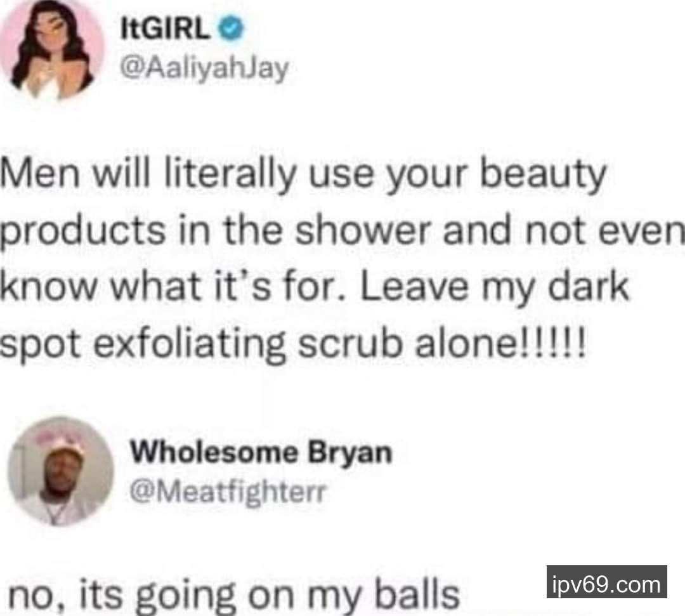Click the first line starting 'Men will literally'
This screenshot has width=685, height=616.
pyautogui.click(x=304, y=175)
